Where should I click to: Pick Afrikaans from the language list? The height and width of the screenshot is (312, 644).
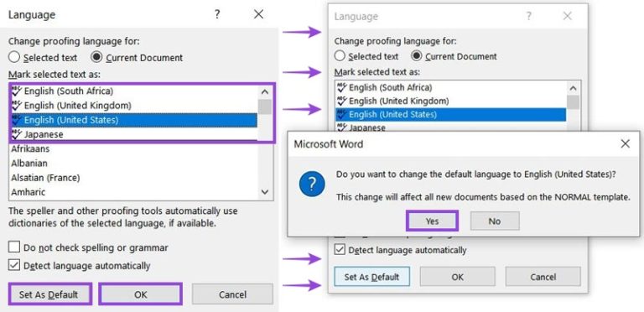tap(134, 148)
